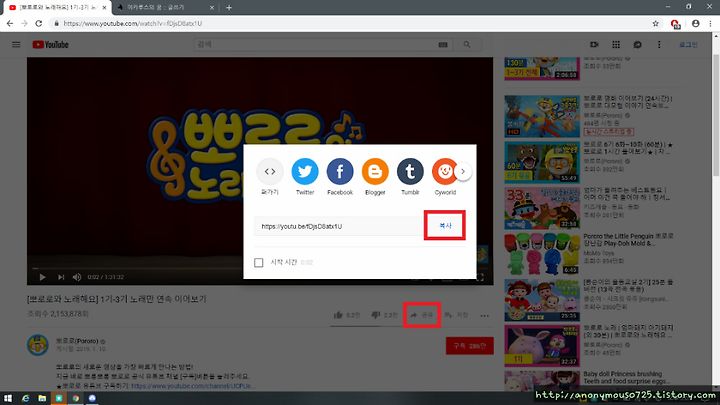Open File Explorer from taskbar
720x405 pixels.
tap(42, 398)
